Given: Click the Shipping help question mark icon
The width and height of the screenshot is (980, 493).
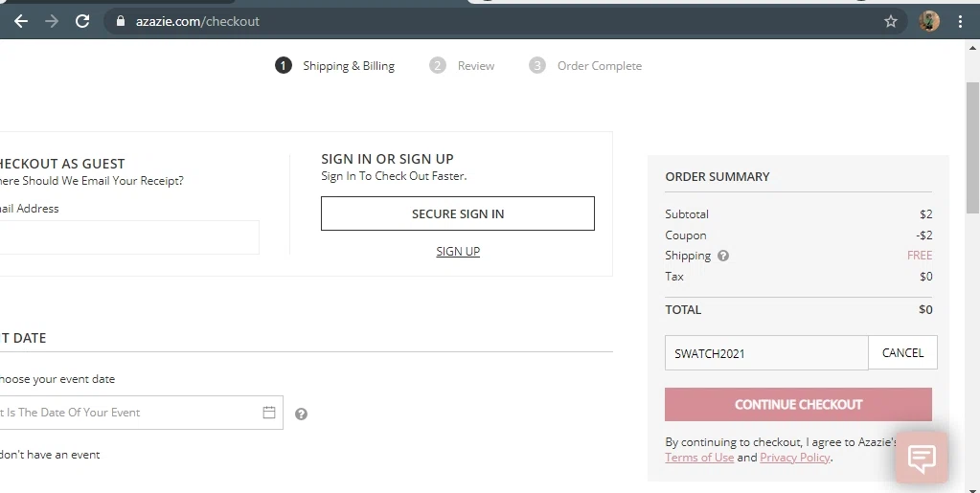Looking at the screenshot, I should coord(723,256).
